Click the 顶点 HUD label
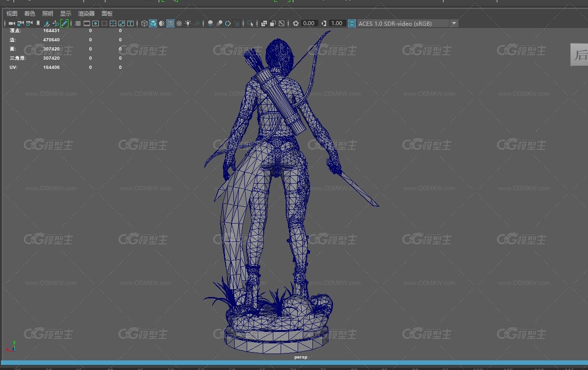 15,31
